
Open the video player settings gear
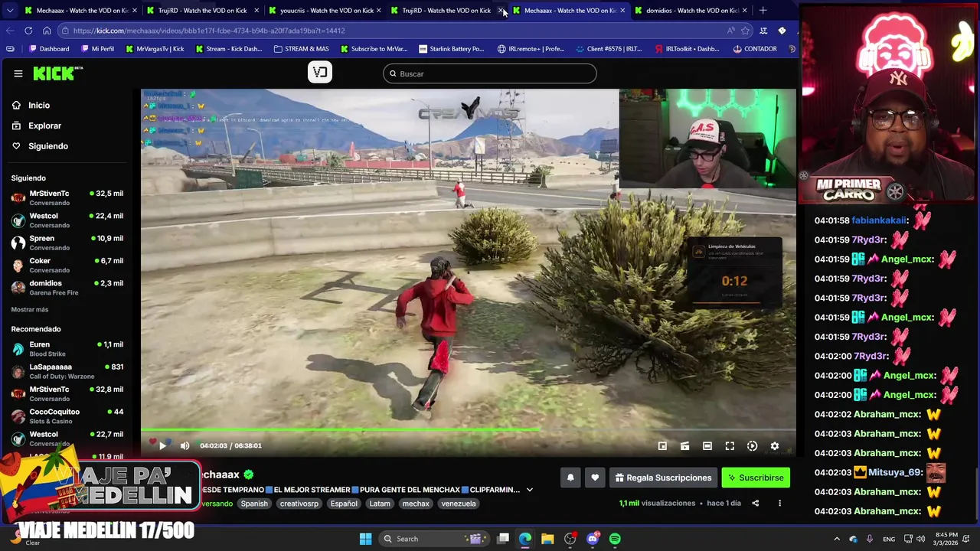tap(774, 446)
